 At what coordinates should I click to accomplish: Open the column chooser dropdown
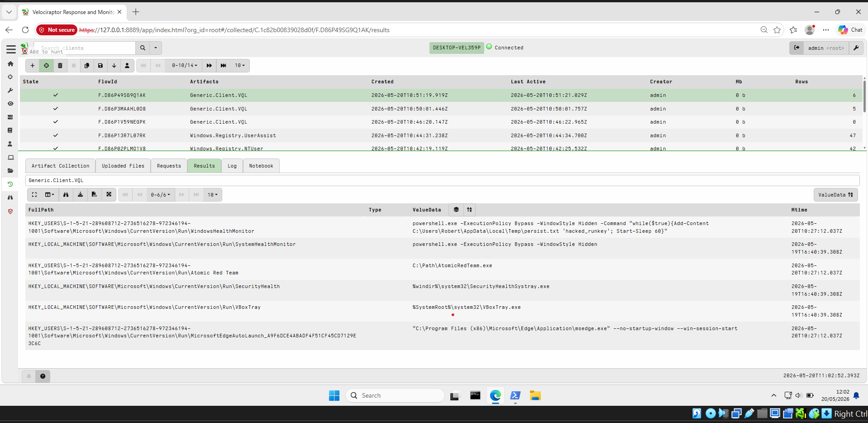pyautogui.click(x=49, y=195)
